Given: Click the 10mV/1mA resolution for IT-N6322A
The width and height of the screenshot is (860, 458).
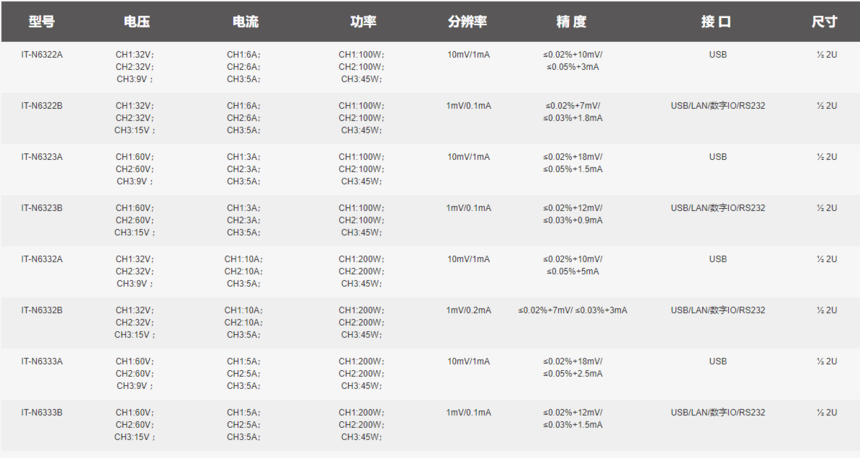Looking at the screenshot, I should (x=468, y=55).
